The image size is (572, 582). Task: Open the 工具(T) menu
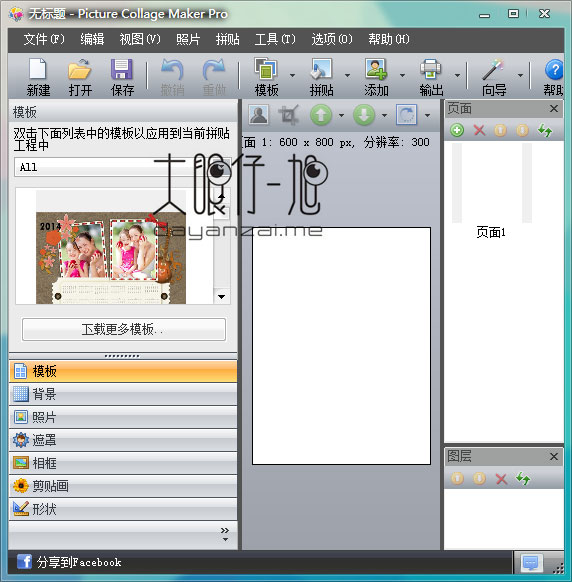pyautogui.click(x=275, y=39)
